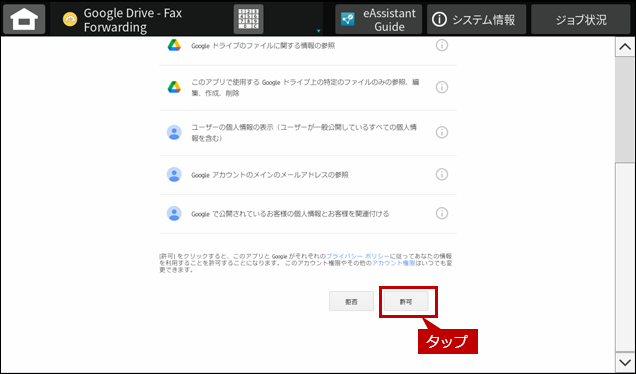636x374 pixels.
Task: Click the Google Drive - Fax Forwarding title
Action: pyautogui.click(x=133, y=20)
